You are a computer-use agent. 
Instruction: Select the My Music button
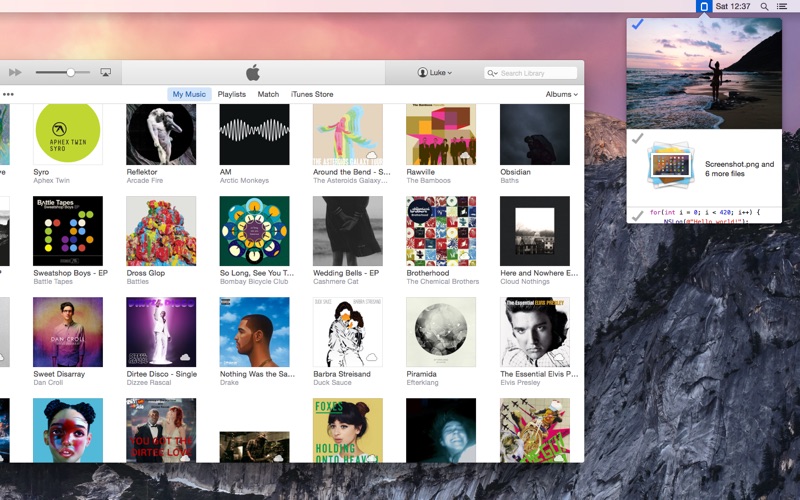tap(189, 94)
